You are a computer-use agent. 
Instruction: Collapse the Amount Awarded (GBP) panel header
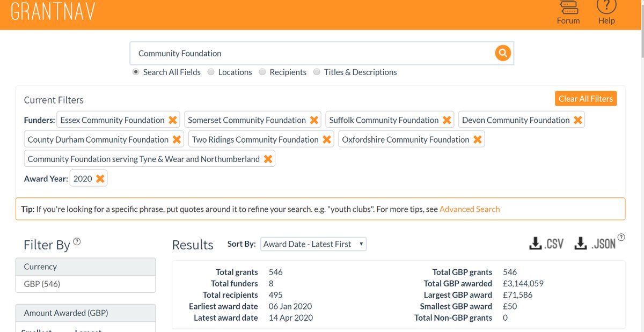[x=86, y=313]
